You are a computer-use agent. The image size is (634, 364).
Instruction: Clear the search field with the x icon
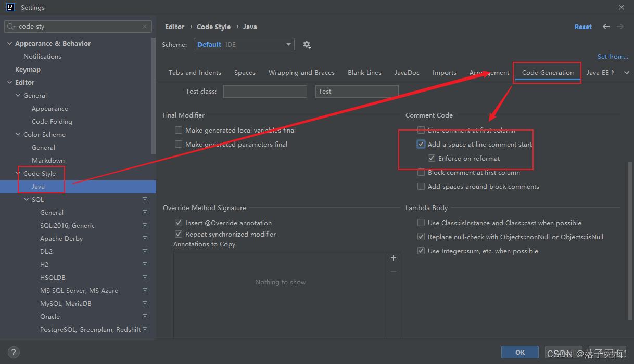click(145, 27)
